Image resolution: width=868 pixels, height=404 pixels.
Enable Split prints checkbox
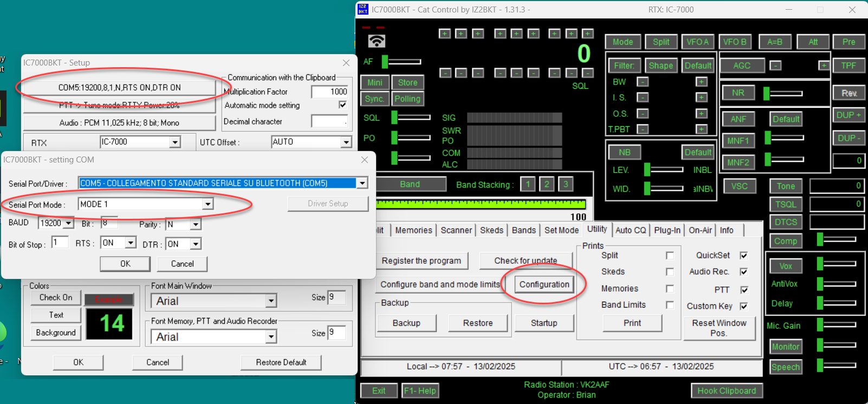coord(670,256)
